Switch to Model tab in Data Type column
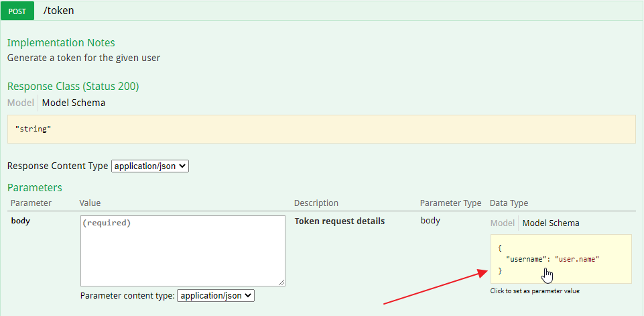This screenshot has width=644, height=316. (503, 223)
